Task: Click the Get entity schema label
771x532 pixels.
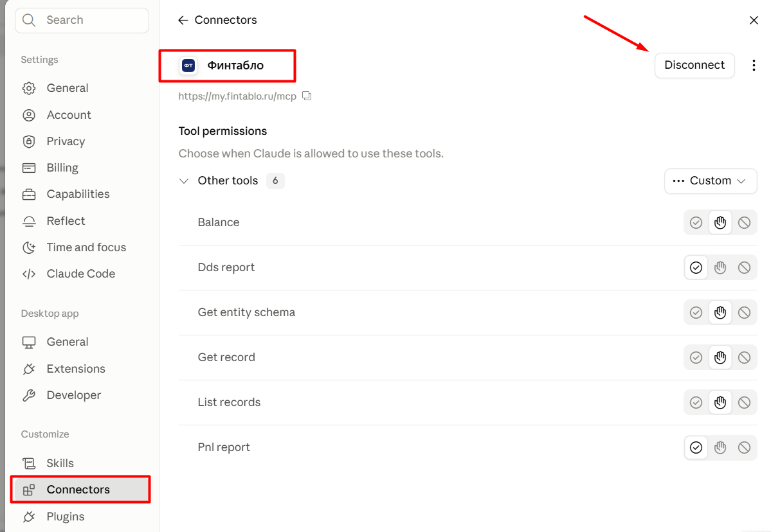Action: (x=246, y=312)
